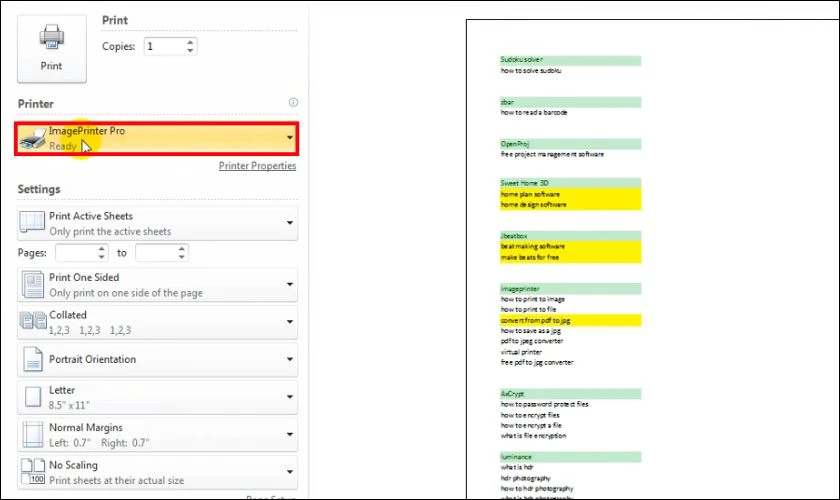Click 'virtual printer' preview line
This screenshot has width=840, height=500.
click(x=521, y=352)
